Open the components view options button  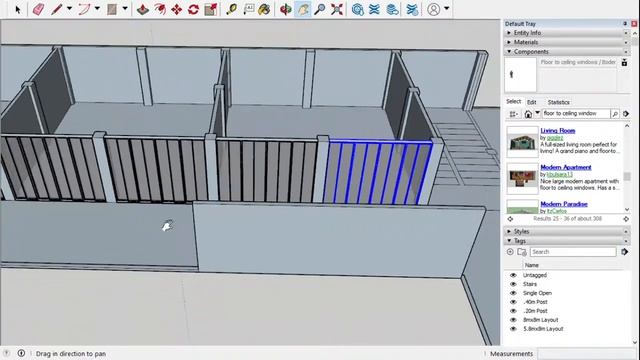[513, 114]
